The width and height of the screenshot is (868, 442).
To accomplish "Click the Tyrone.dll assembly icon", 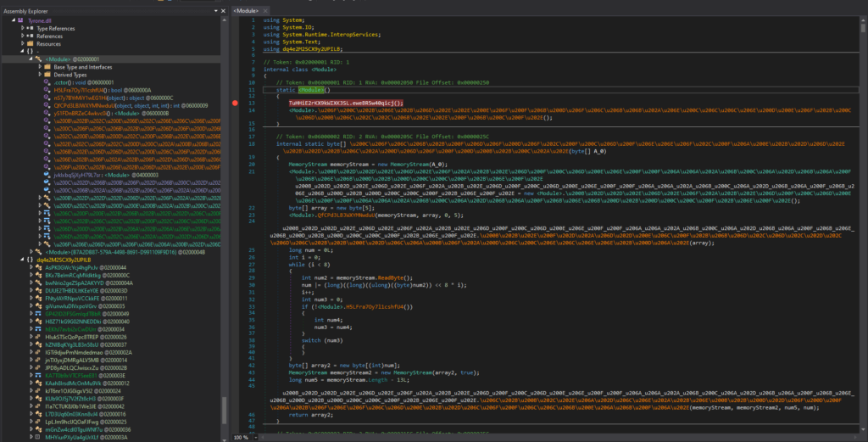I will coord(19,20).
